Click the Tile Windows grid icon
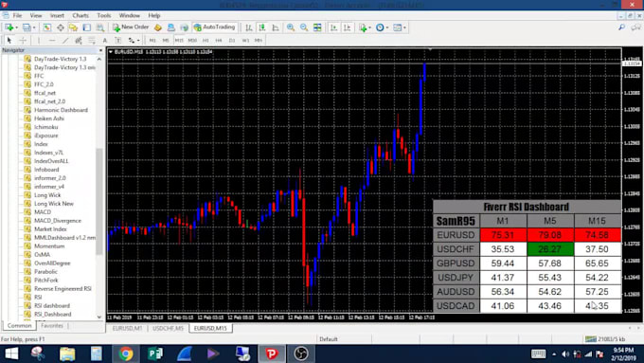Viewport: 644px width, 363px height. [317, 27]
